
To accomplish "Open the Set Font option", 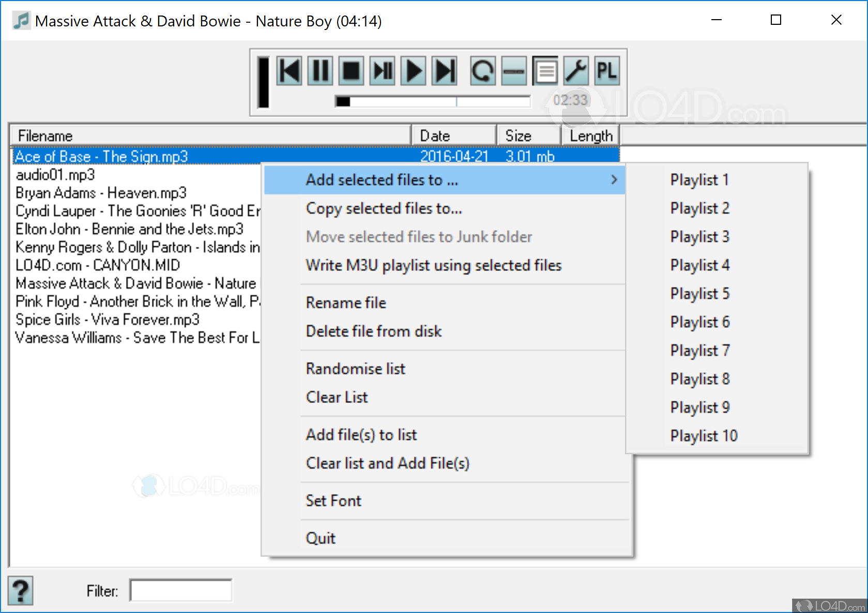I will [447, 500].
